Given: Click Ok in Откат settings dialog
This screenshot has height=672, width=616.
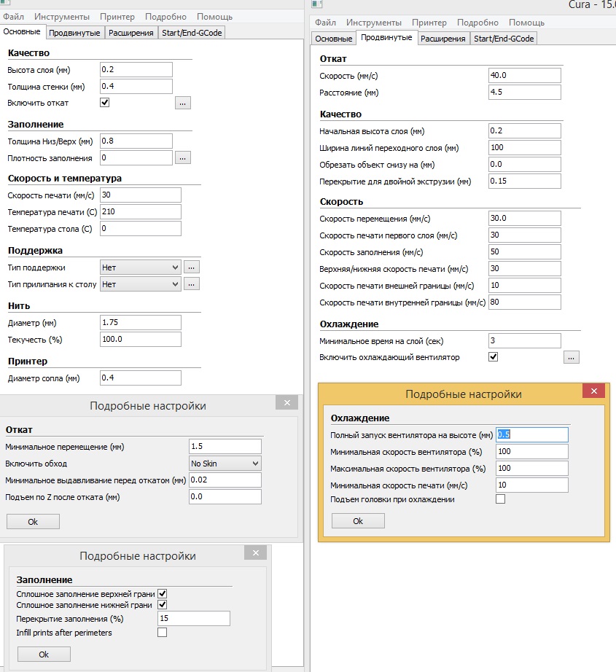Looking at the screenshot, I should click(x=33, y=522).
